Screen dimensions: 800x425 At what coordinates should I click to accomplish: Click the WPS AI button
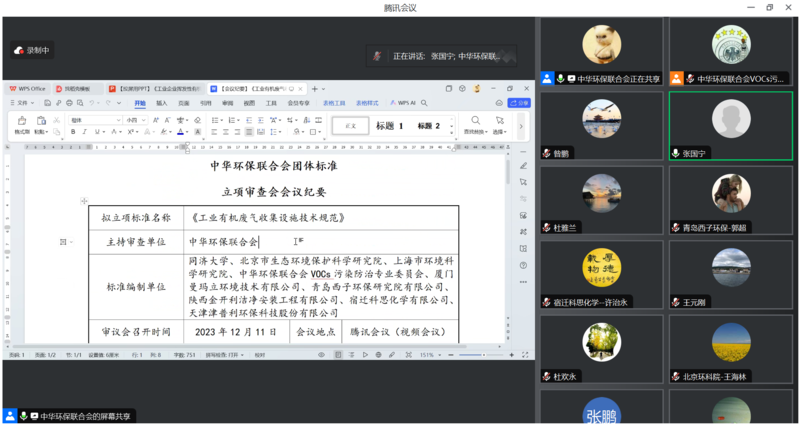coord(403,103)
